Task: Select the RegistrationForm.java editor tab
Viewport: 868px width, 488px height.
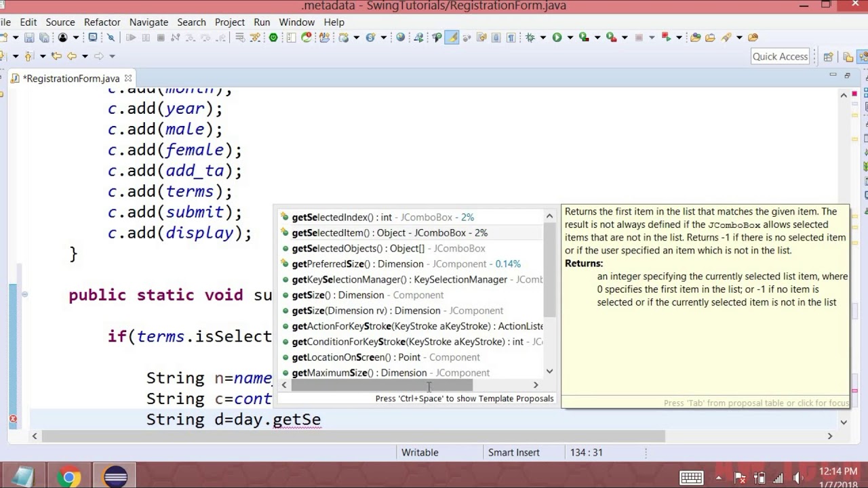Action: [71, 79]
